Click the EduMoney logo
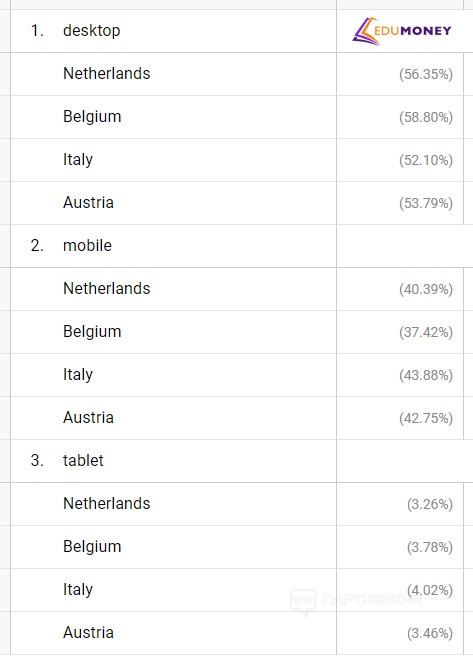Viewport: 473px width, 668px height. pyautogui.click(x=401, y=31)
